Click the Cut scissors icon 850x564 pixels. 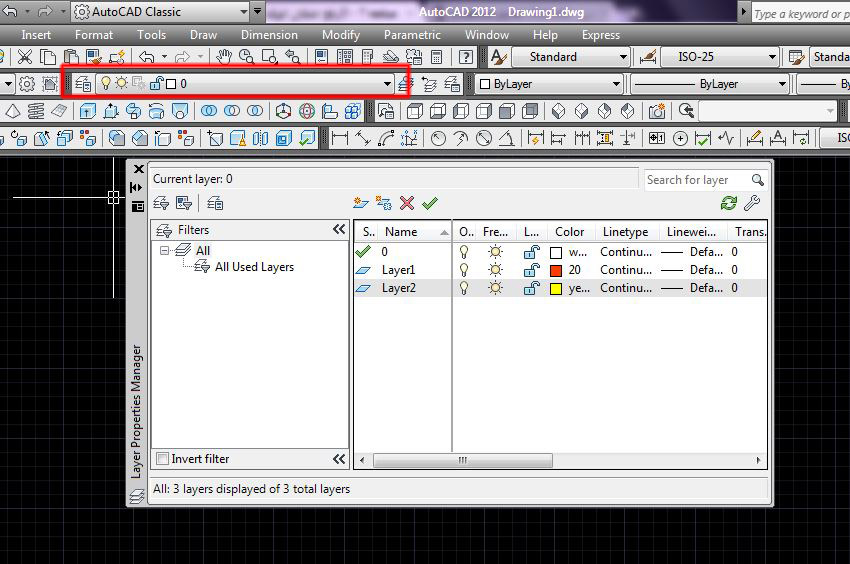point(26,57)
